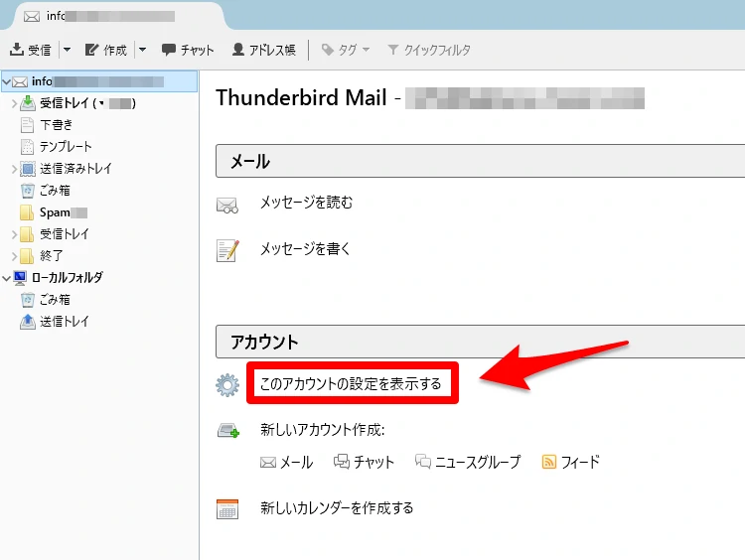
Task: Click the local folders trash icon
Action: pyautogui.click(x=28, y=300)
